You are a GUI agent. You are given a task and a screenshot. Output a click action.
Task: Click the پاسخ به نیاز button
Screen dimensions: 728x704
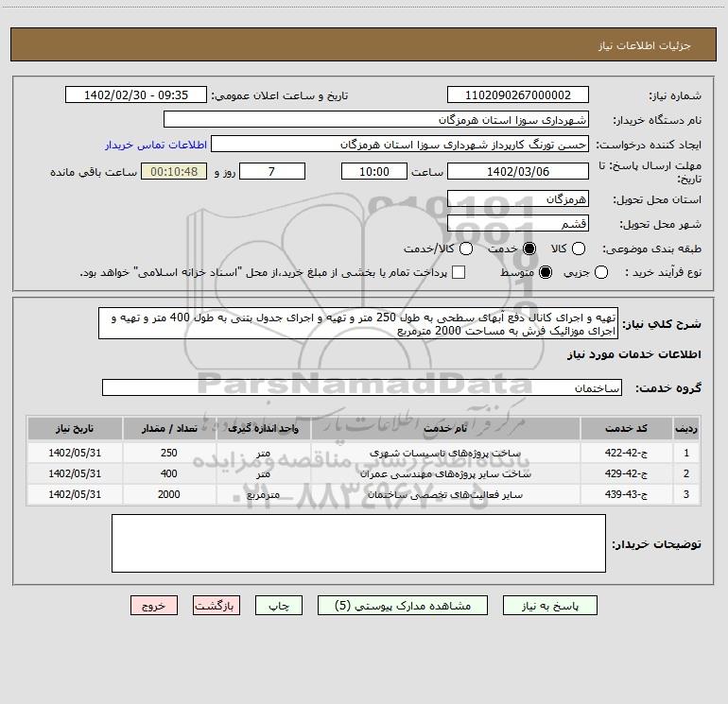[x=549, y=606]
